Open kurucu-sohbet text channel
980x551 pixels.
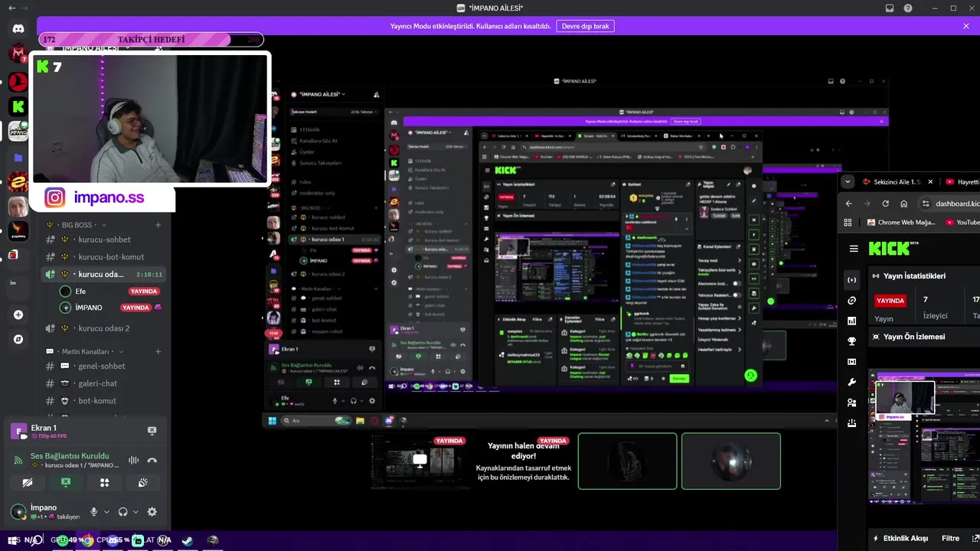point(104,240)
